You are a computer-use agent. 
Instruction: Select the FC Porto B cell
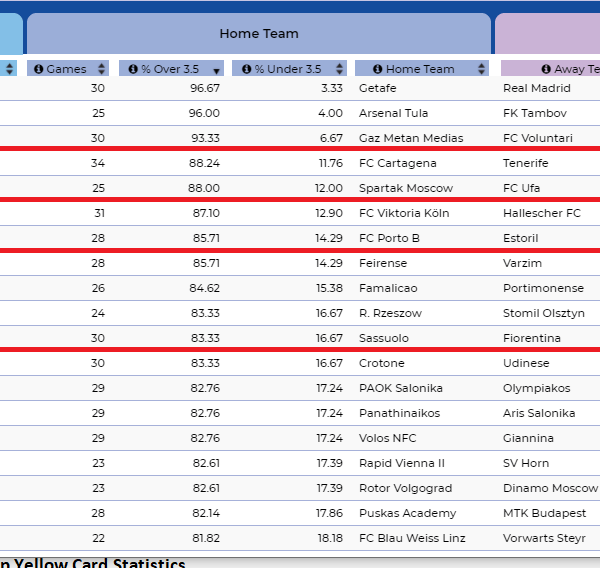click(x=389, y=238)
